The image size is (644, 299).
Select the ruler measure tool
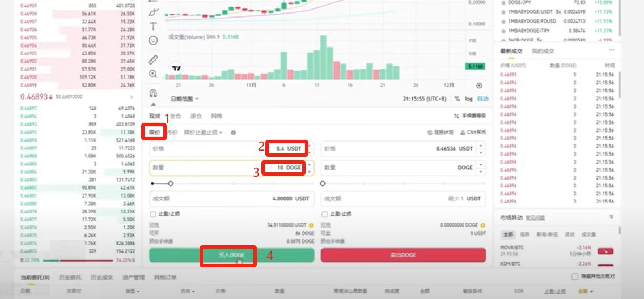(153, 60)
